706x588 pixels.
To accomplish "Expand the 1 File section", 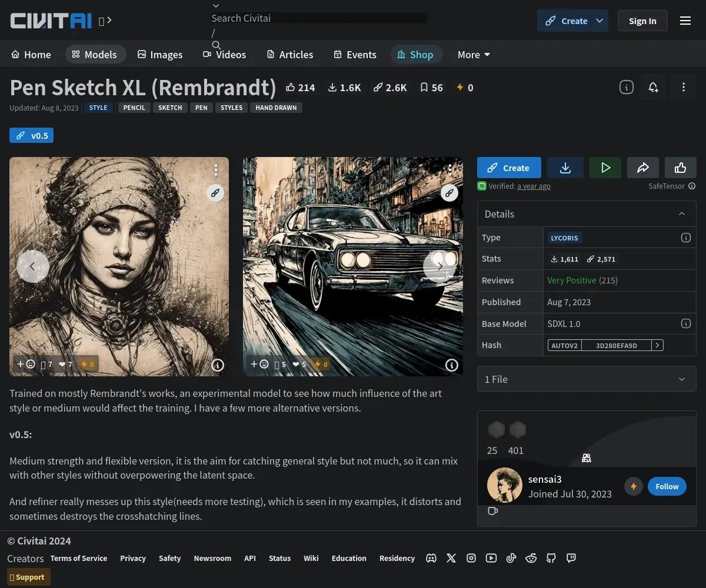I will pyautogui.click(x=587, y=379).
